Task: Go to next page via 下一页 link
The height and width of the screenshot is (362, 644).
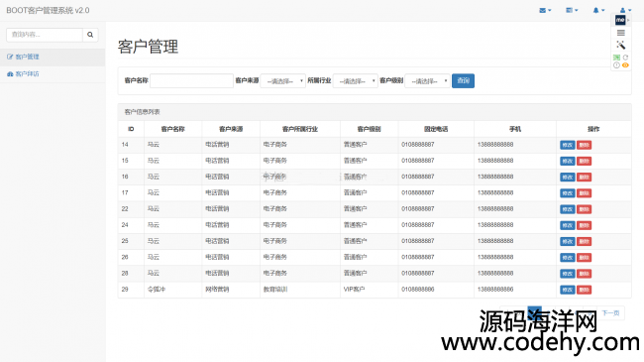Action: click(x=610, y=313)
